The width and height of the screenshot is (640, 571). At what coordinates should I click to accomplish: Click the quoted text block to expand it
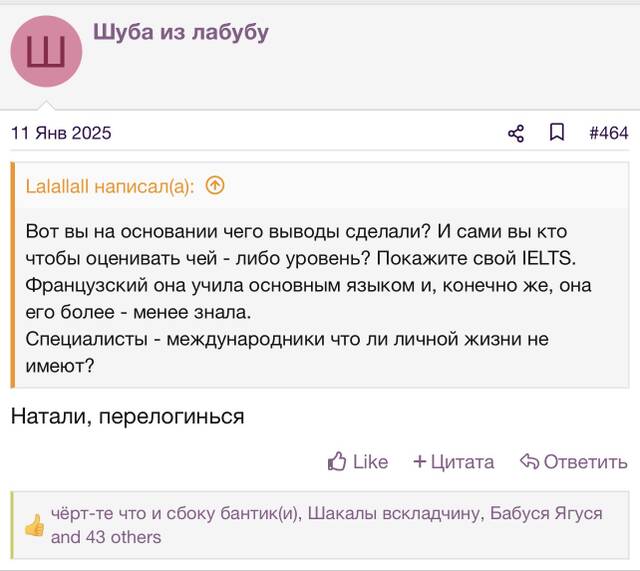(x=320, y=298)
